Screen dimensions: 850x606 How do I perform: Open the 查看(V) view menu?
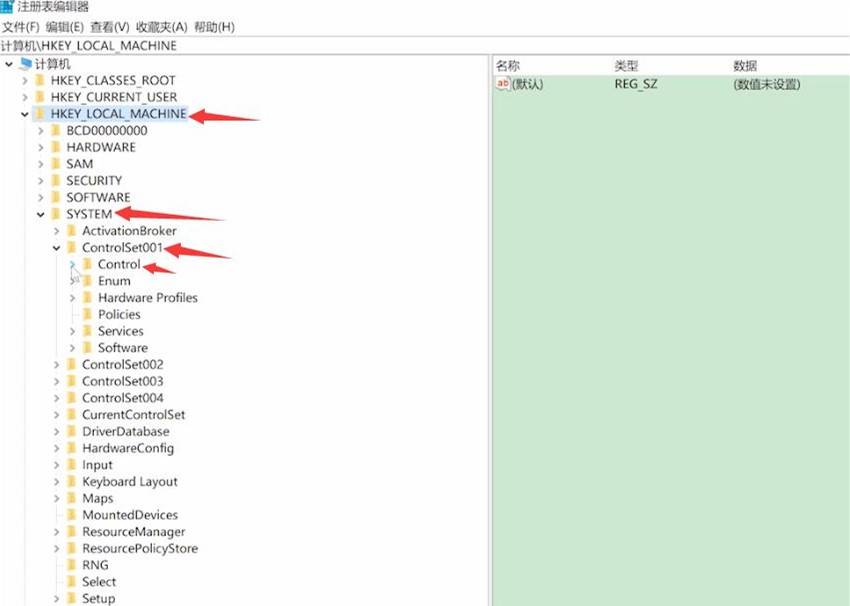tap(110, 27)
